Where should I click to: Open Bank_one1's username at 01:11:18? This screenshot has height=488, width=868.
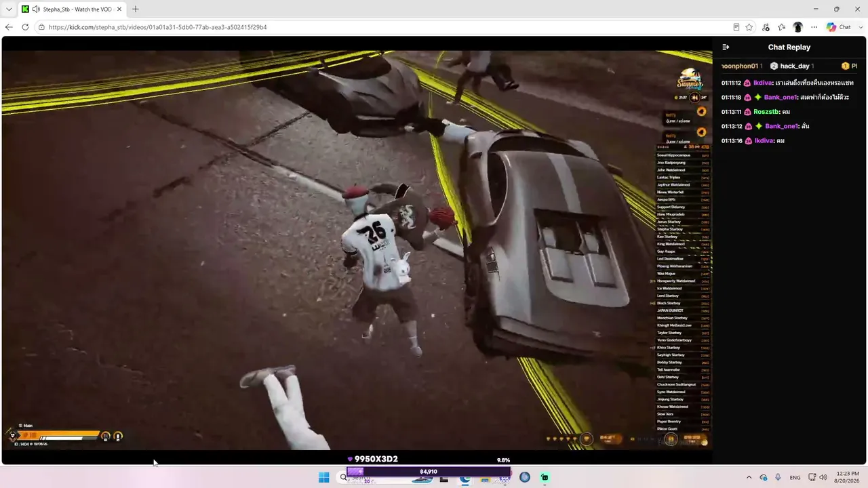[x=781, y=97]
